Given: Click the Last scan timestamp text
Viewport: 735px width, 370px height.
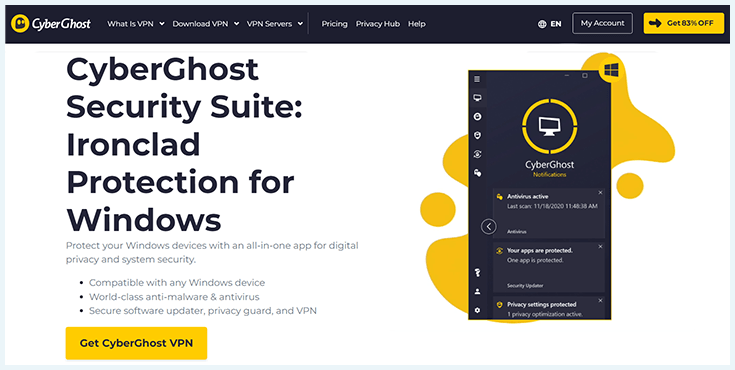Looking at the screenshot, I should [552, 206].
